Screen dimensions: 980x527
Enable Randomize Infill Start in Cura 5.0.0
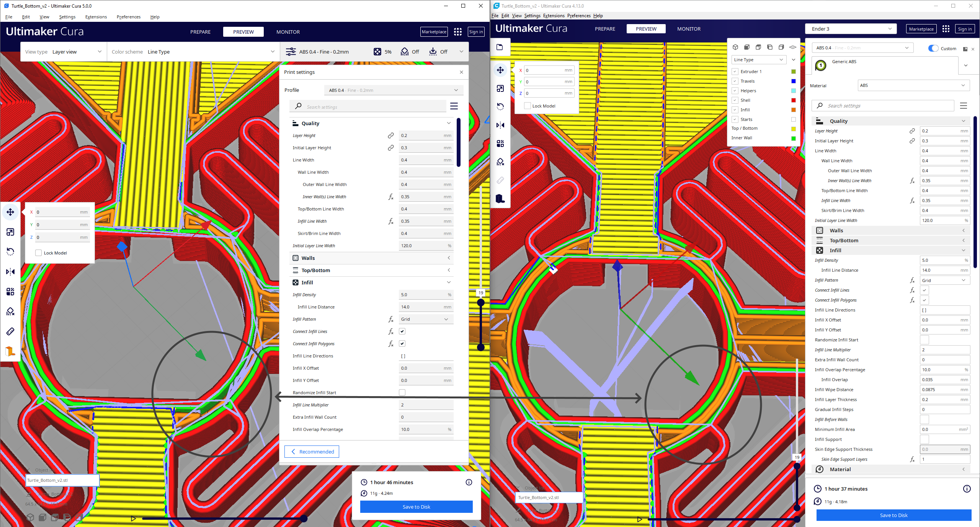[402, 393]
